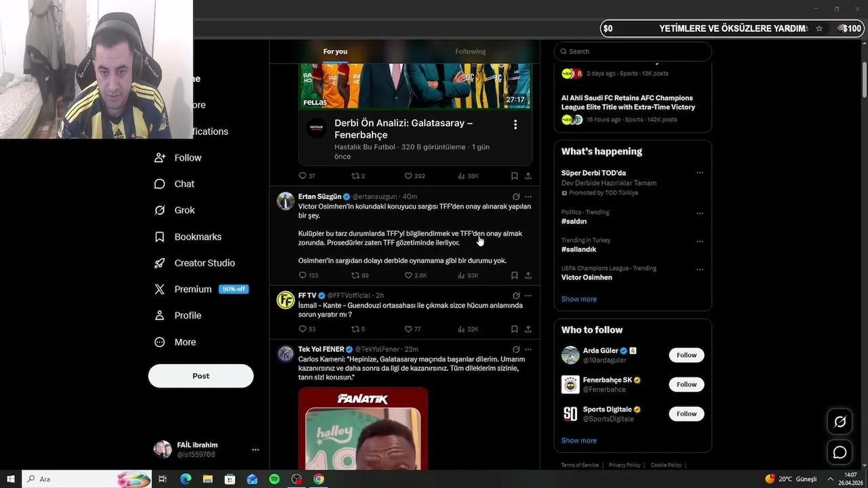This screenshot has width=868, height=488.
Task: Like the Derbi Ön Analizi post
Action: [x=414, y=176]
